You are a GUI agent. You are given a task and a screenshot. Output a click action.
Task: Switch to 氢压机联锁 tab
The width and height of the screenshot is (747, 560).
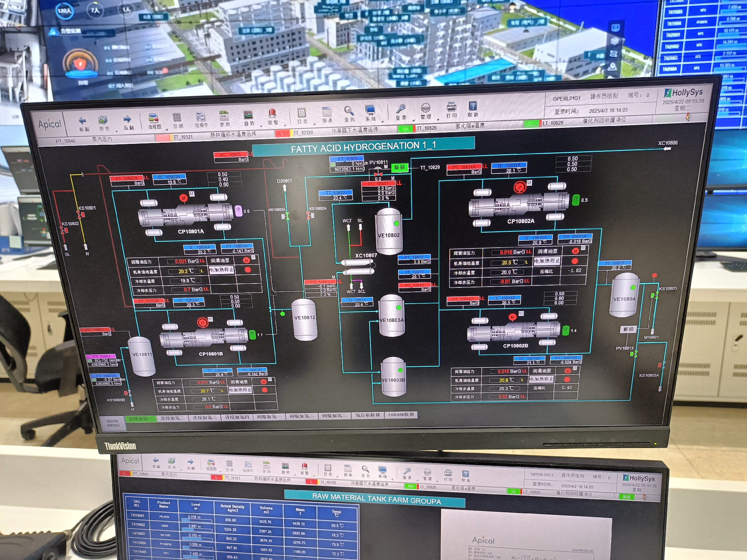click(367, 415)
